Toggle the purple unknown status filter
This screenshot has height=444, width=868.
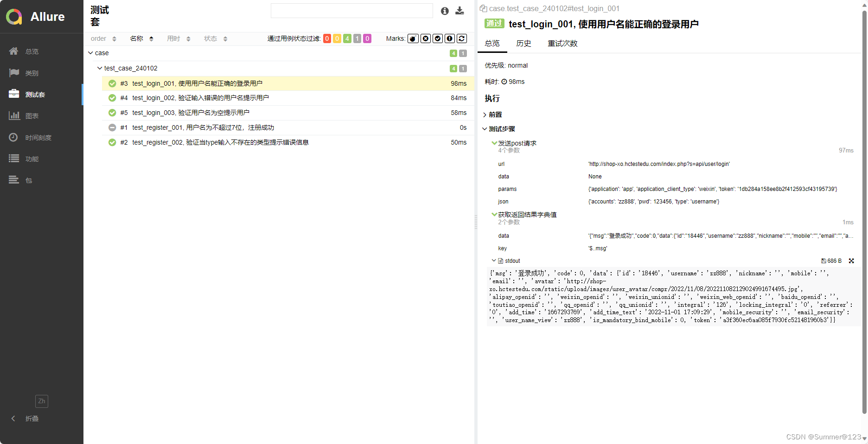(367, 38)
